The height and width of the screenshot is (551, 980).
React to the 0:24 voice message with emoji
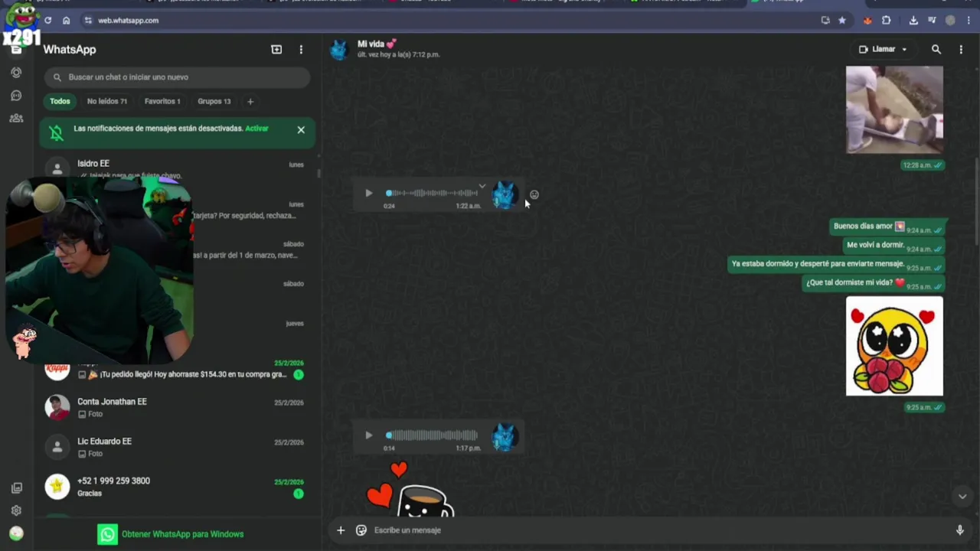coord(534,194)
